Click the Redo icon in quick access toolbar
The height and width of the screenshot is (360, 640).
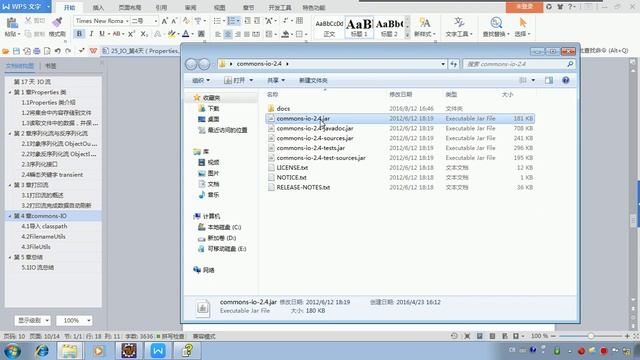68,51
